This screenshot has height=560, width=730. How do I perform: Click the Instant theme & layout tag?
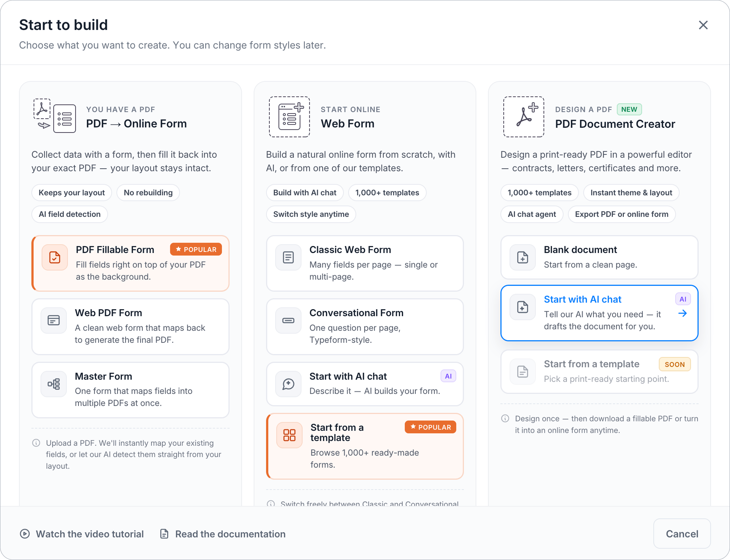point(631,193)
